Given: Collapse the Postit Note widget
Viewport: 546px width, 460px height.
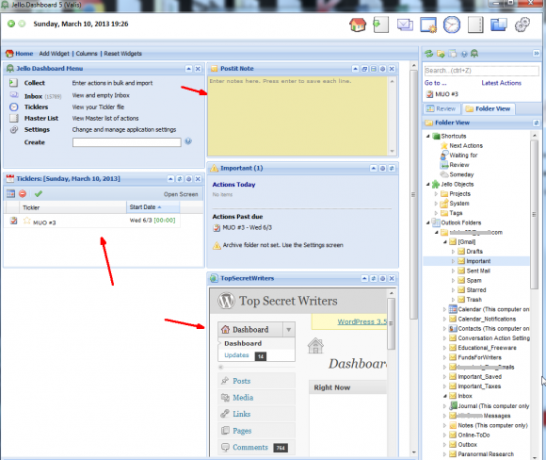Looking at the screenshot, I should (x=355, y=69).
